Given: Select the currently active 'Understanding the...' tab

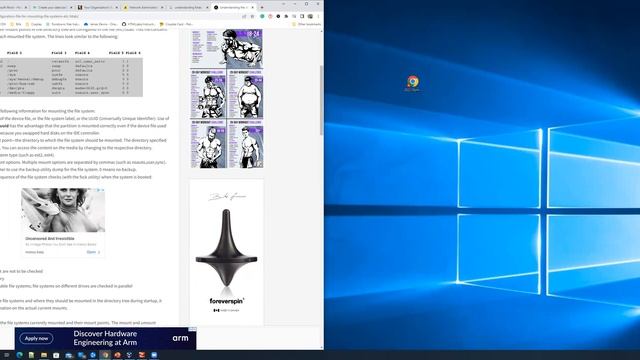Looking at the screenshot, I should point(233,7).
